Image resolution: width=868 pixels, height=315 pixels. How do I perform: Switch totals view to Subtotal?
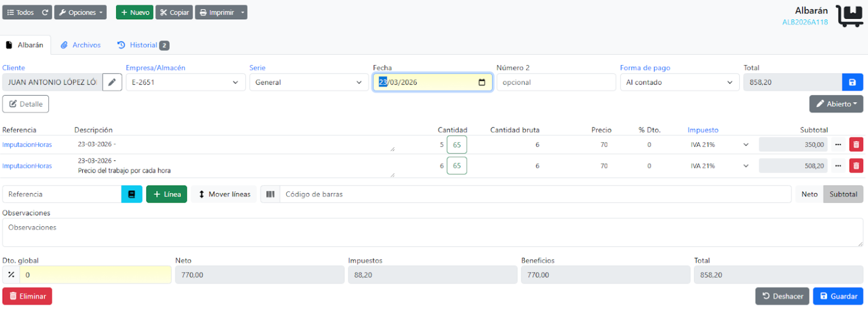click(x=843, y=194)
